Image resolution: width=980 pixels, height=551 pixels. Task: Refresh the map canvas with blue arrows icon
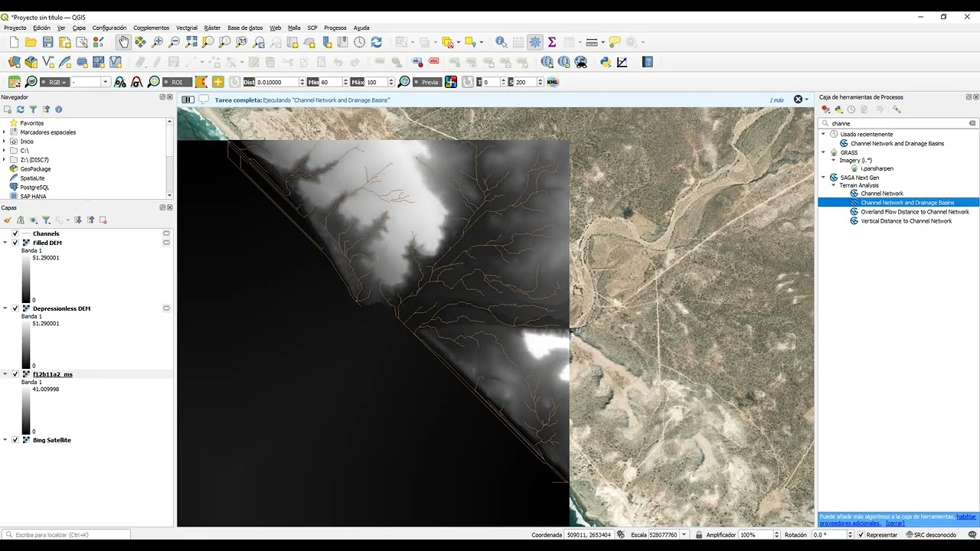click(x=376, y=42)
